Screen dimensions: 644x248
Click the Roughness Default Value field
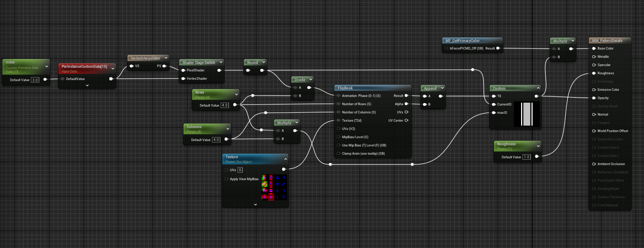526,157
